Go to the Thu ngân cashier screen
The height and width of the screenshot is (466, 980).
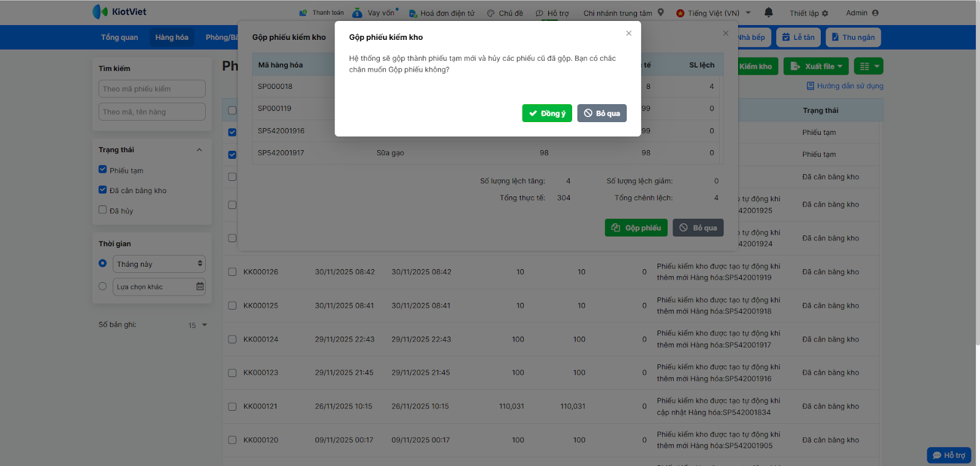[x=853, y=37]
